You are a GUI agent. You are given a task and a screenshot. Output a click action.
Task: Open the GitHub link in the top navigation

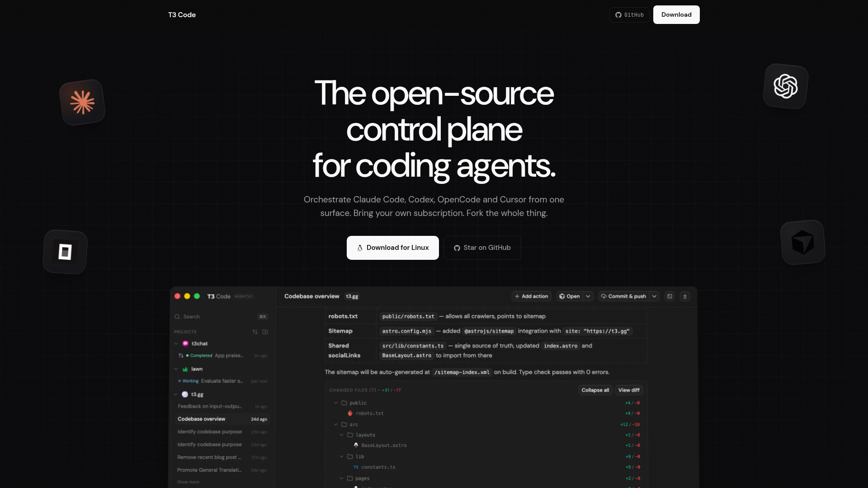click(x=629, y=15)
